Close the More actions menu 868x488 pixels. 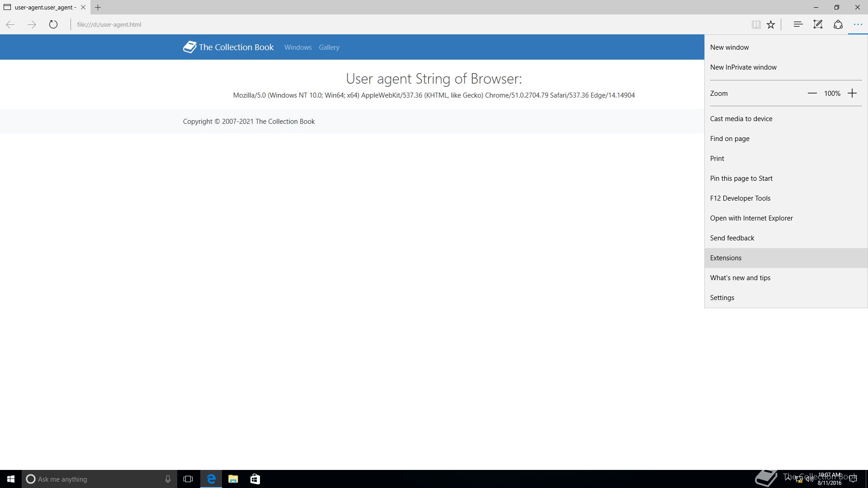click(x=858, y=24)
